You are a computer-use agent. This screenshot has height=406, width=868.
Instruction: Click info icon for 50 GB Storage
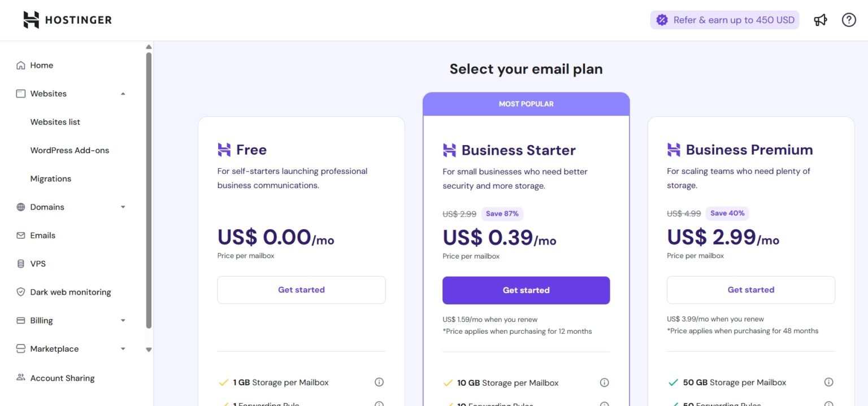tap(828, 382)
